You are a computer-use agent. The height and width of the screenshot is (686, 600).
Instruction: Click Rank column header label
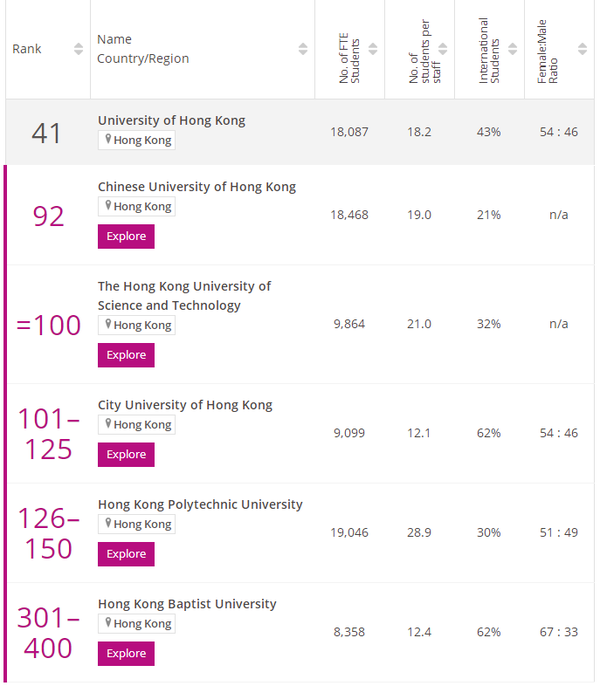pos(27,49)
